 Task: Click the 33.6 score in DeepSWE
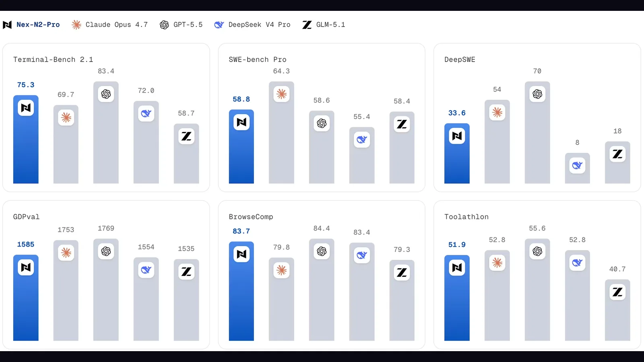pos(457,113)
